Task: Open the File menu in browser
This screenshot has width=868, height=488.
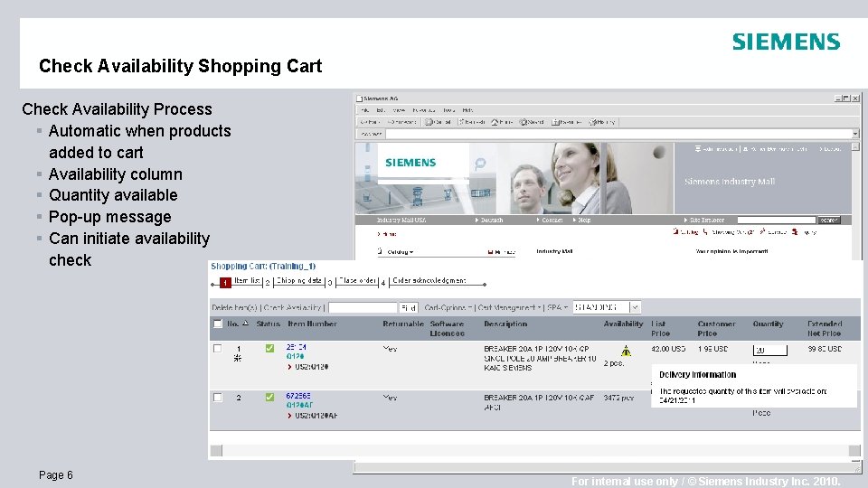Action: coord(365,110)
